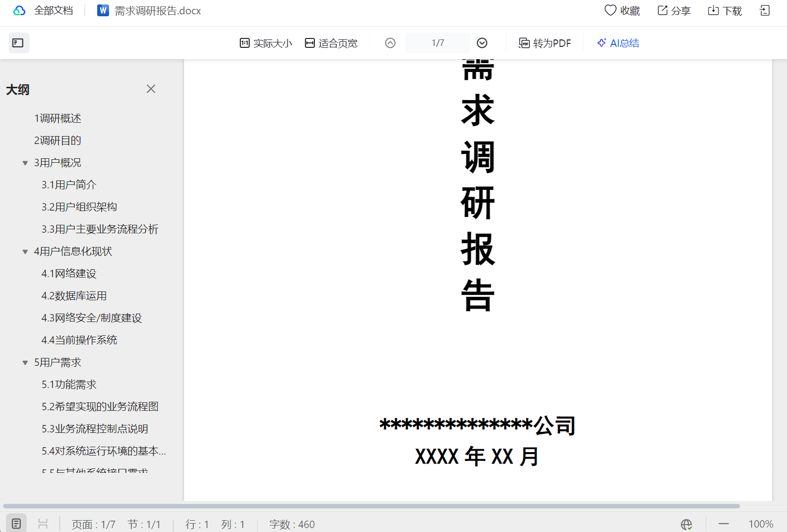The height and width of the screenshot is (532, 787).
Task: Select 3用户概况 outline heading
Action: (58, 163)
